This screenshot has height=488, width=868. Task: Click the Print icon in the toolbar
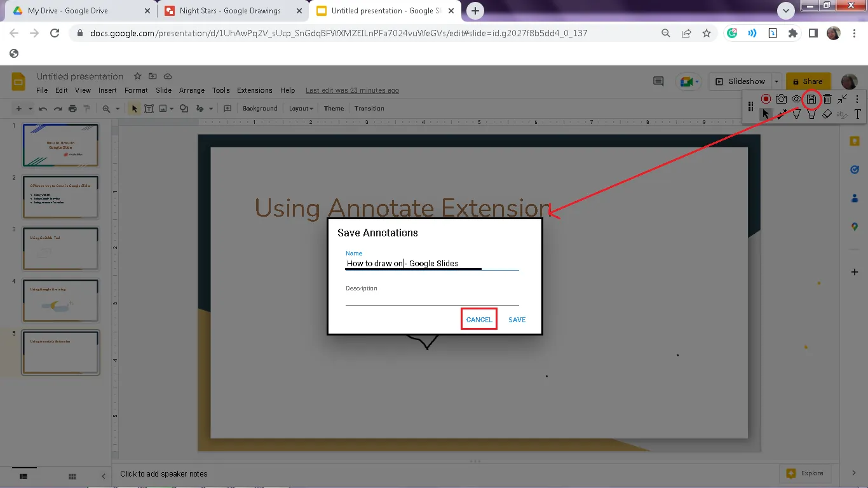[x=72, y=109]
